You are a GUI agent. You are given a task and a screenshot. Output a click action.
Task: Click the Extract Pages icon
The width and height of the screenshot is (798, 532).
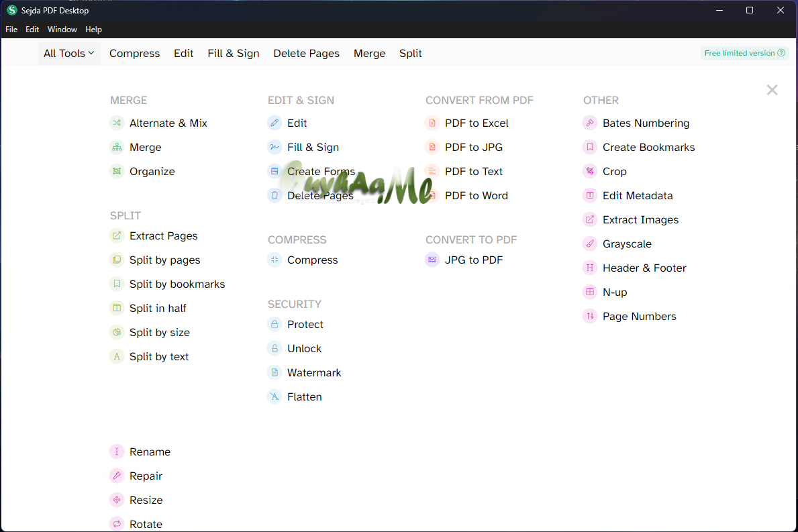point(117,235)
